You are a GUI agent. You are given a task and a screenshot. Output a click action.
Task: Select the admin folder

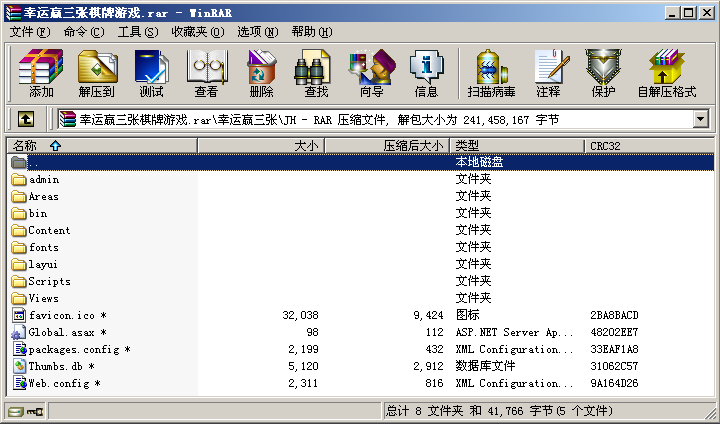43,180
